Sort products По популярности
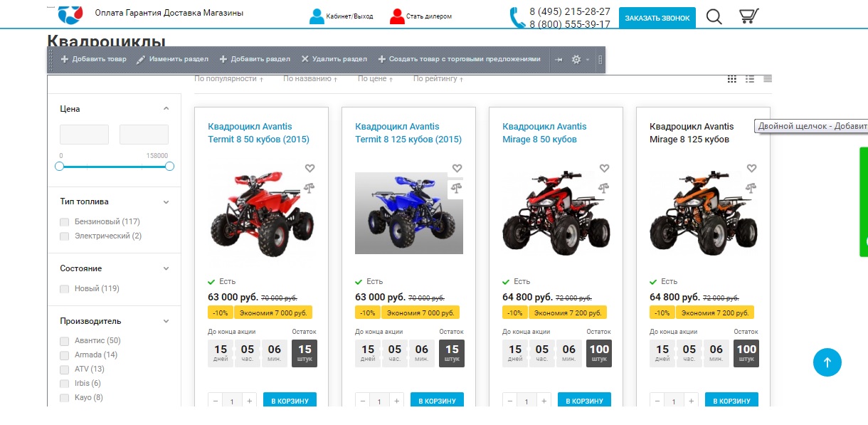868x425 pixels. 229,79
